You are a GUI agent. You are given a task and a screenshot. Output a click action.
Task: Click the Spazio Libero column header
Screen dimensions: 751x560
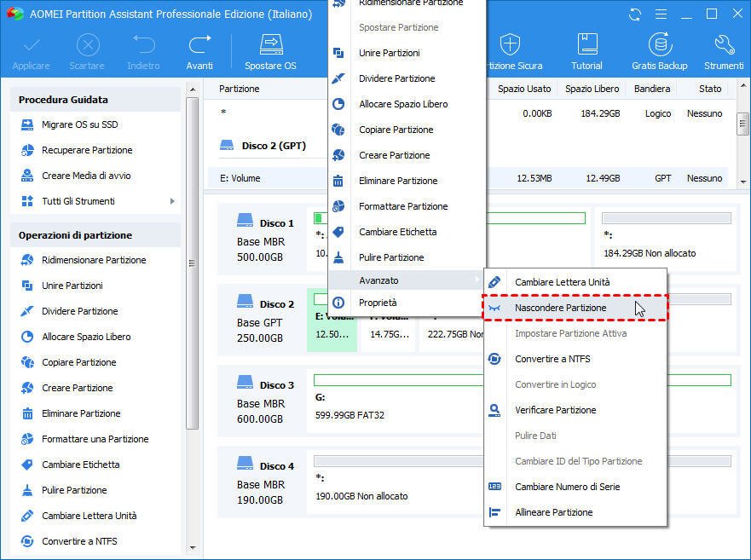coord(592,89)
